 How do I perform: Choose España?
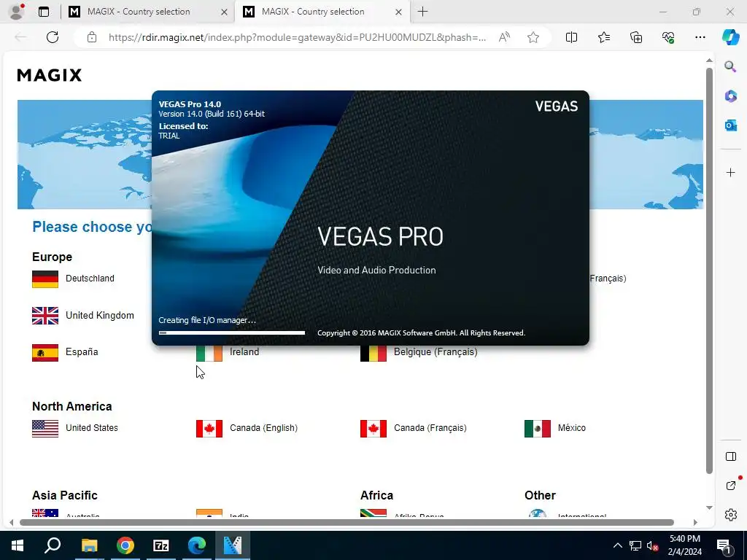coord(82,352)
